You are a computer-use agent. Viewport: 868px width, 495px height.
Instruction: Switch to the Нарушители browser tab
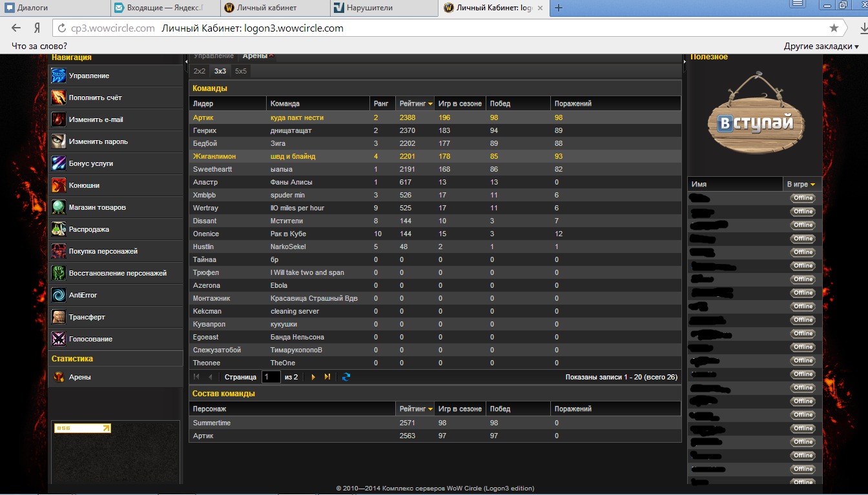click(381, 8)
